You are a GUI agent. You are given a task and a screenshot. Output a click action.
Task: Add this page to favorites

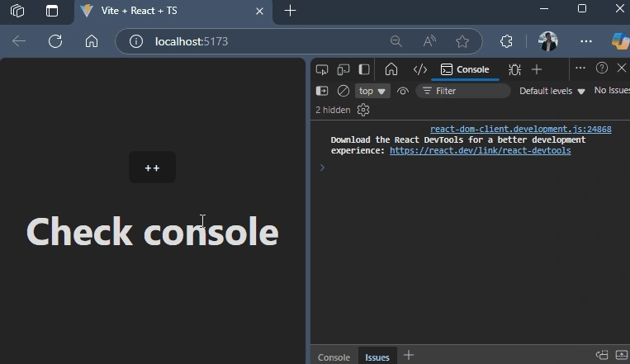(462, 41)
